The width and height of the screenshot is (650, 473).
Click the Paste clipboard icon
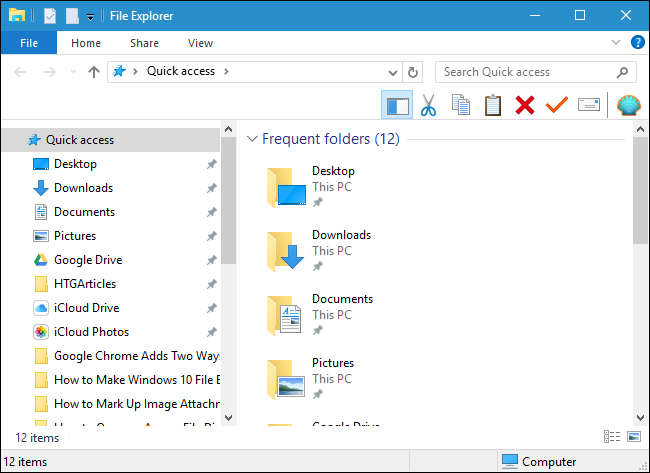[x=492, y=105]
